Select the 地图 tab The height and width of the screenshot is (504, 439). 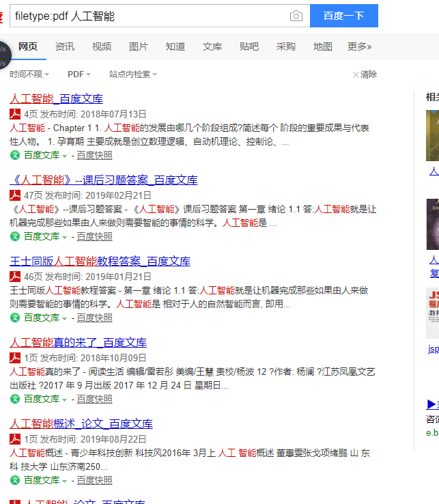[323, 46]
